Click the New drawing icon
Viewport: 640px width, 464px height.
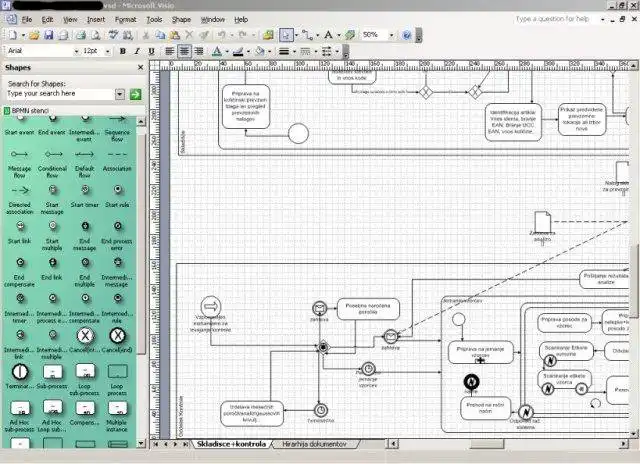tap(13, 35)
